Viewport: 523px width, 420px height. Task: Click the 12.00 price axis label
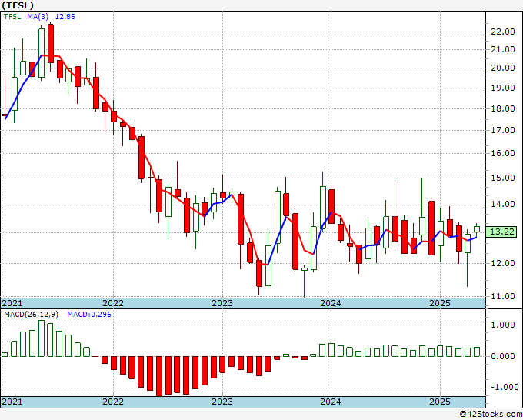[x=503, y=263]
